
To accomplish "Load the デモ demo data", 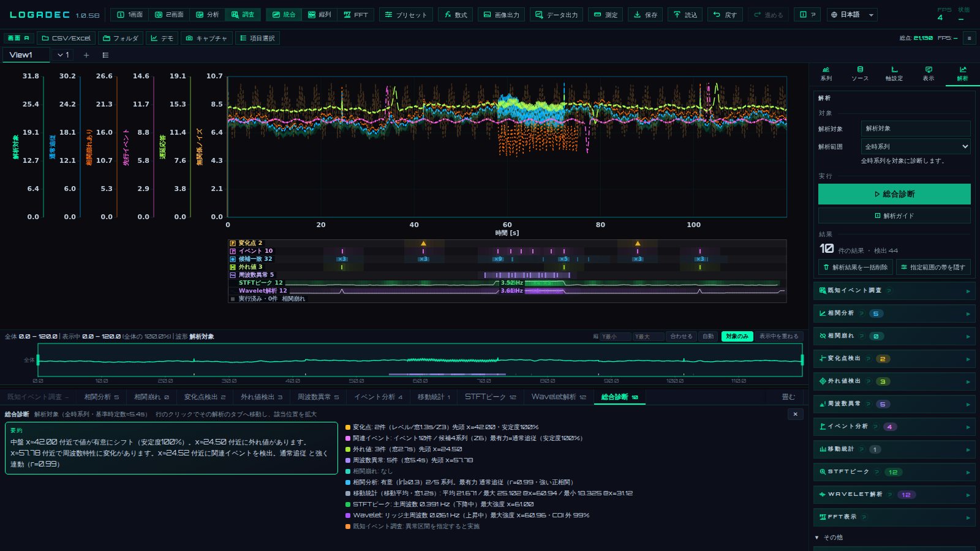I will (162, 38).
